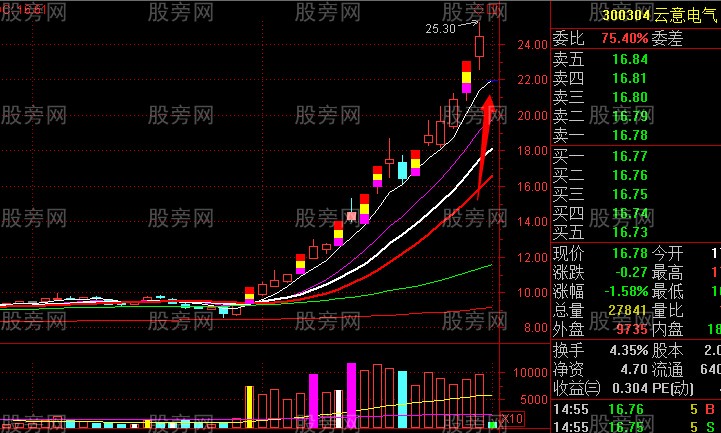
Task: Click the 10.00 price axis label
Action: click(x=532, y=293)
